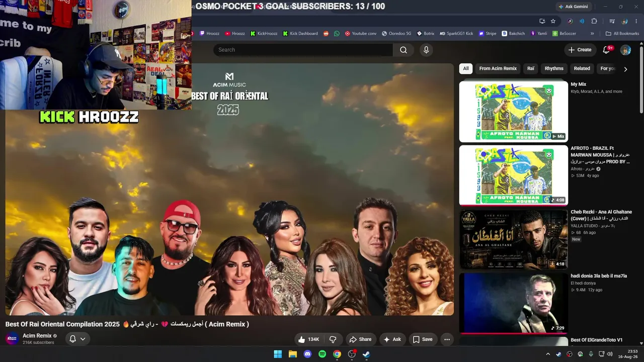The image size is (644, 362).
Task: Open OBS Studio from the taskbar
Action: (x=352, y=354)
